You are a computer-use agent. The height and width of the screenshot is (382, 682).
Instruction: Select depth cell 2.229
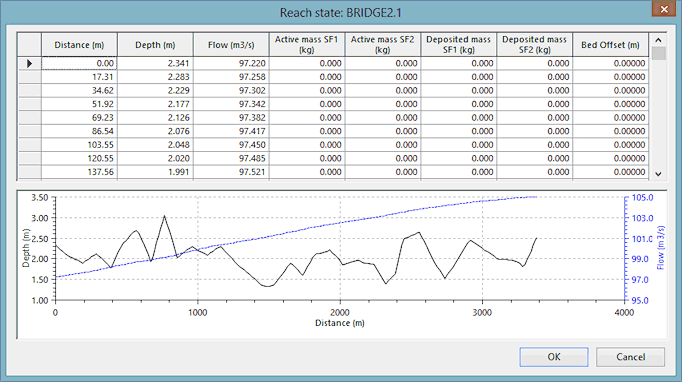[155, 90]
